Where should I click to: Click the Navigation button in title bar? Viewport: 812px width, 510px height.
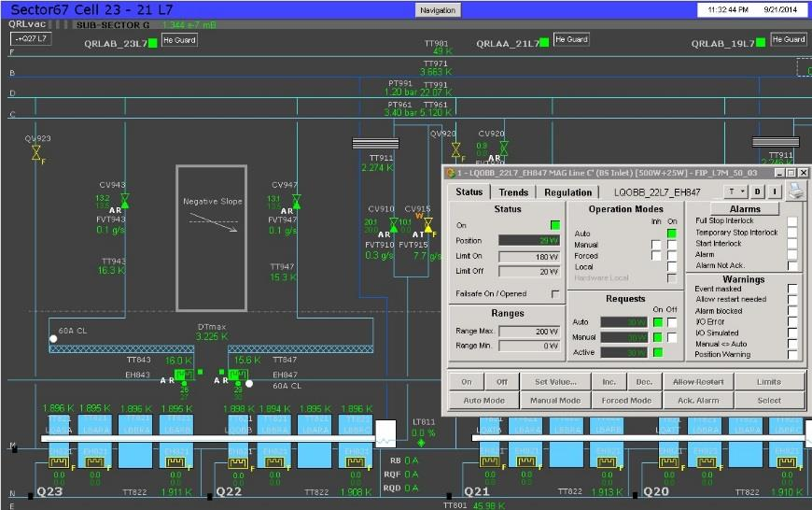[438, 10]
